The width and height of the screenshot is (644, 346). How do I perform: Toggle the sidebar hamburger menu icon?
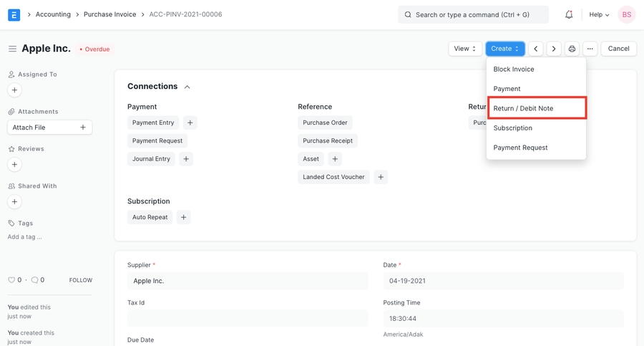[12, 49]
